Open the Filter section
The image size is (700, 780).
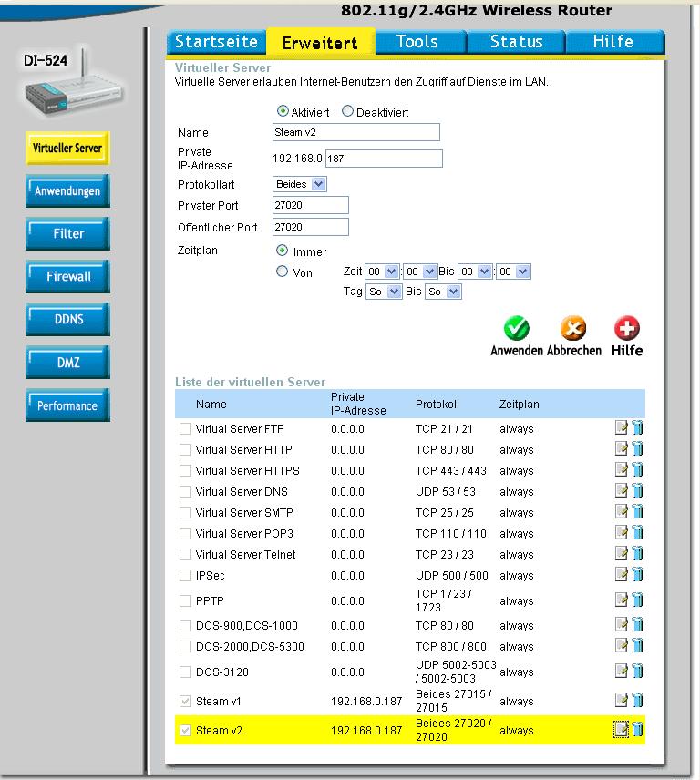point(67,233)
